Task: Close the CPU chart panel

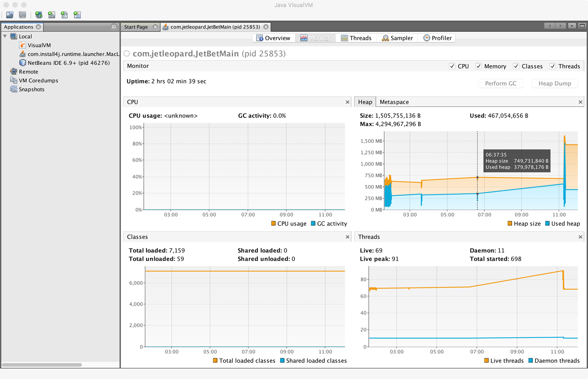Action: click(x=347, y=102)
